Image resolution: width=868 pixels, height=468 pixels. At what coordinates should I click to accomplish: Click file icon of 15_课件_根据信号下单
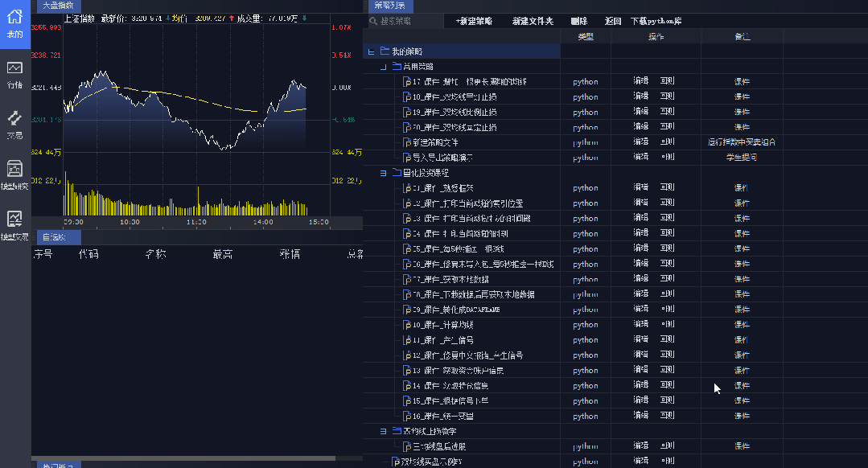407,401
